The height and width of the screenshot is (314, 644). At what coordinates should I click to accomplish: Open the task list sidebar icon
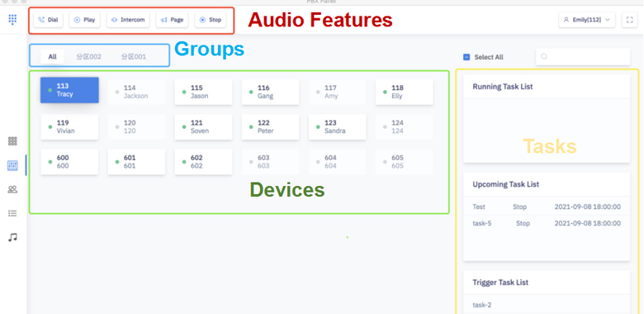pyautogui.click(x=12, y=213)
